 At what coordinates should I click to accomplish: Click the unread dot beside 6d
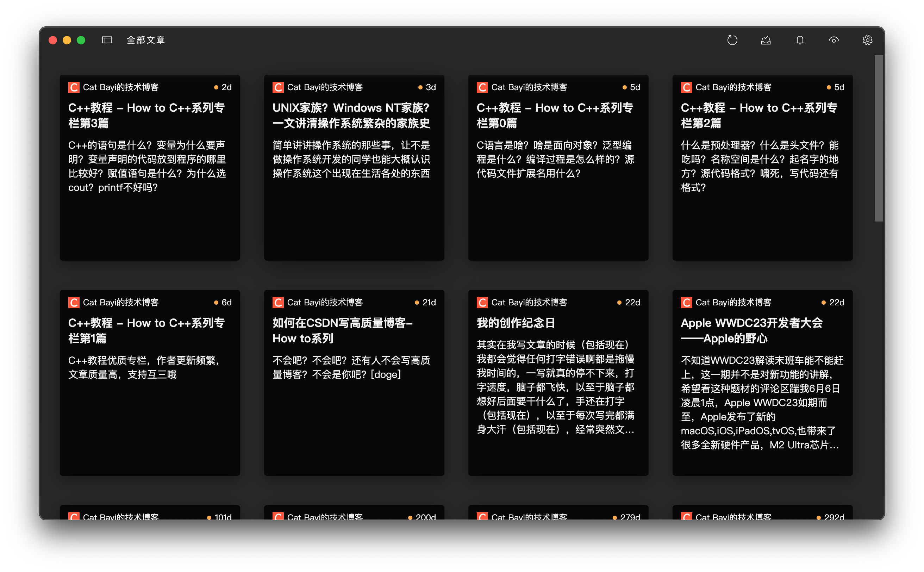(216, 303)
